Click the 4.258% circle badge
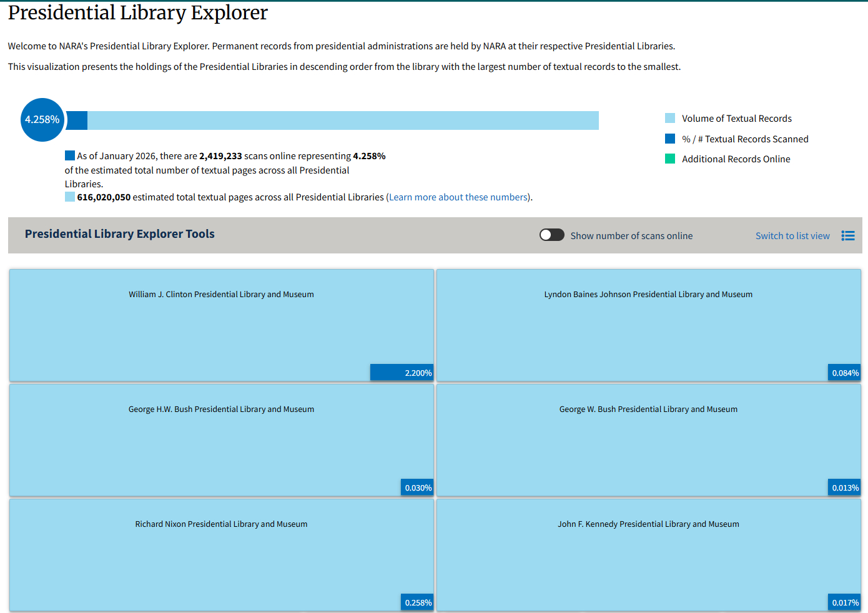The height and width of the screenshot is (613, 868). click(42, 120)
